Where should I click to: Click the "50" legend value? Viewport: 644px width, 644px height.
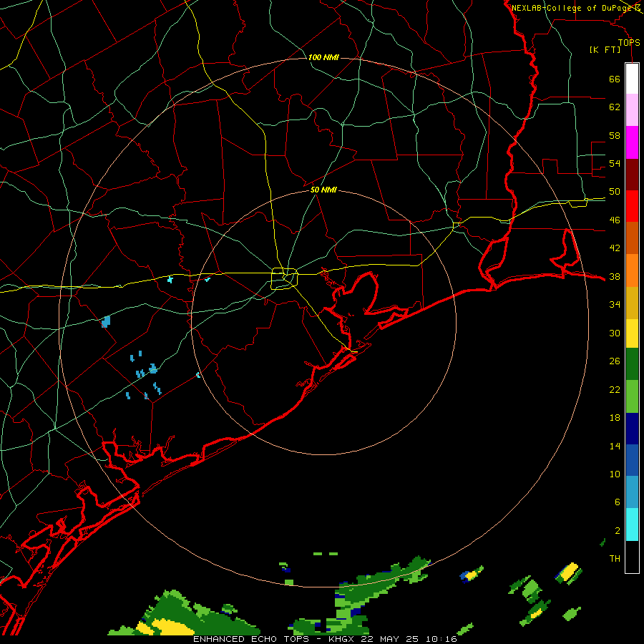pyautogui.click(x=615, y=192)
